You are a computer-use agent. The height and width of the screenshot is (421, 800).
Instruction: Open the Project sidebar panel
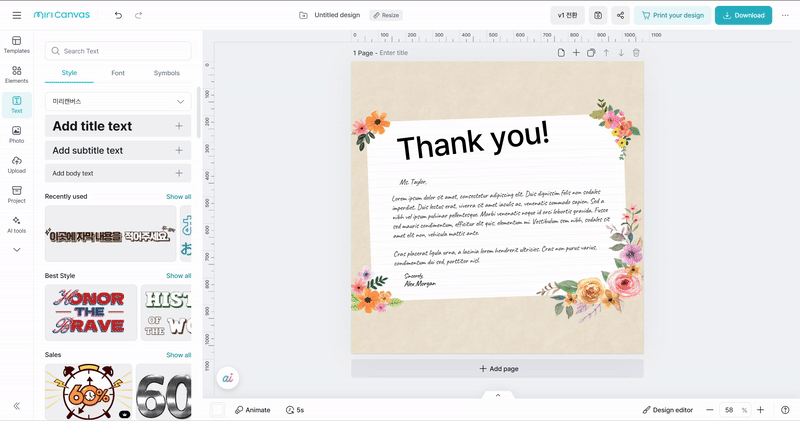pos(17,194)
